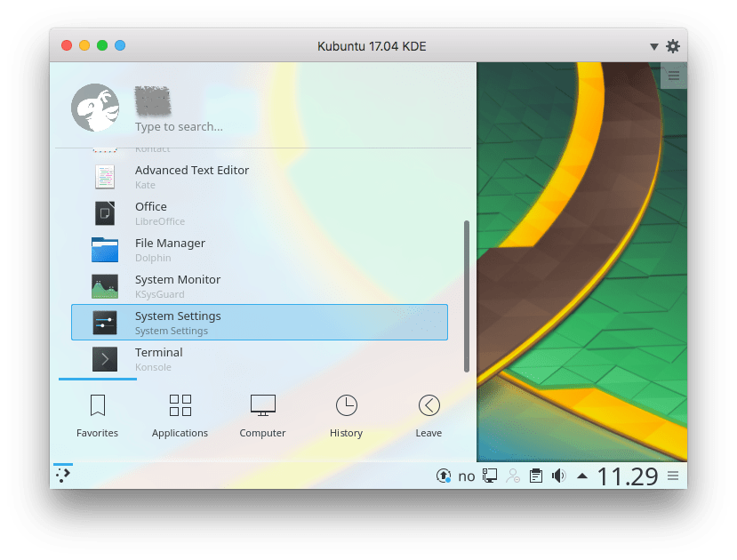Open the Kate Advanced Text Editor icon
The width and height of the screenshot is (737, 560).
tap(104, 177)
